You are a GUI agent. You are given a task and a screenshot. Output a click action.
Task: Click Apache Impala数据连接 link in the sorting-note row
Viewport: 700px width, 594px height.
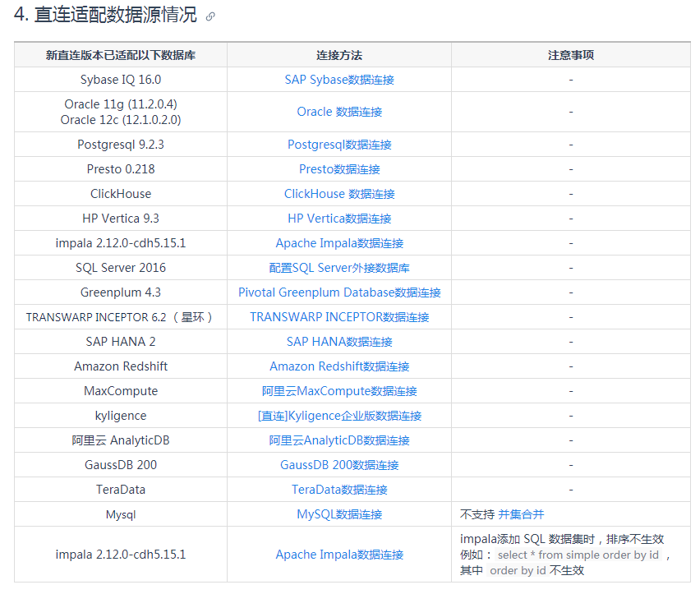tap(339, 555)
